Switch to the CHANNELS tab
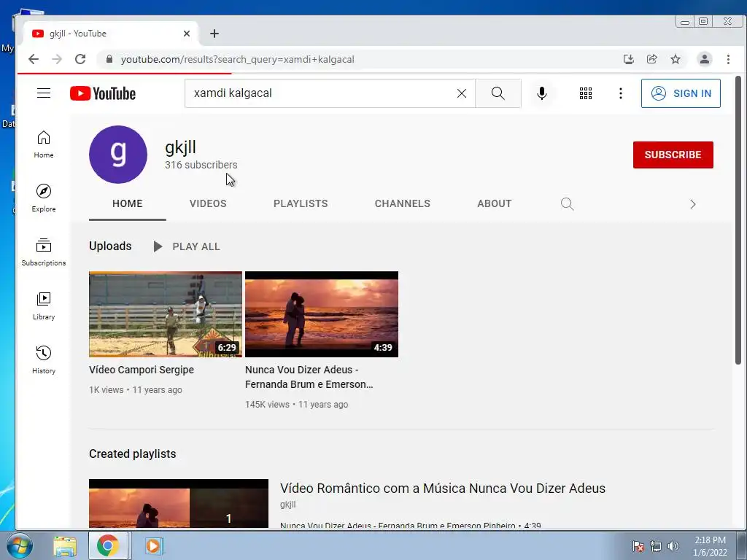 (402, 204)
